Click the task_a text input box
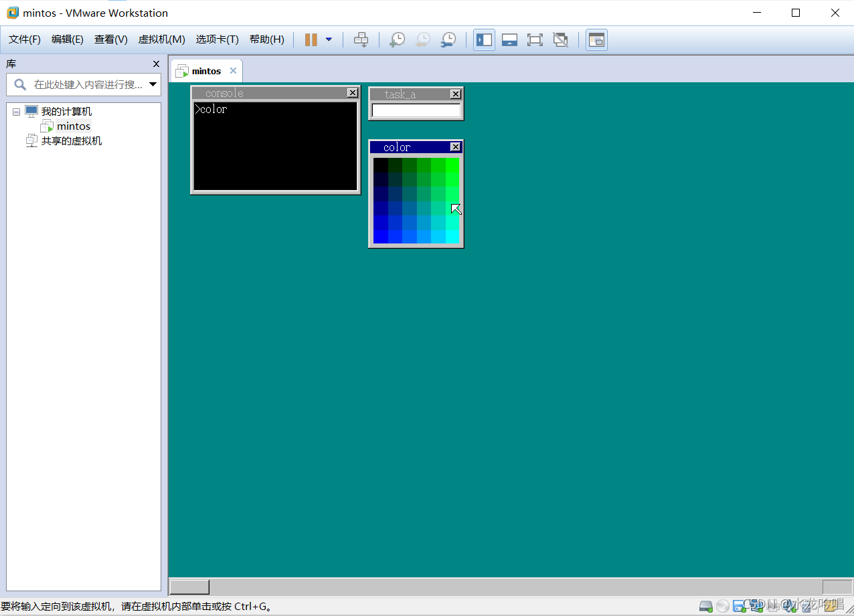854x616 pixels. point(416,110)
